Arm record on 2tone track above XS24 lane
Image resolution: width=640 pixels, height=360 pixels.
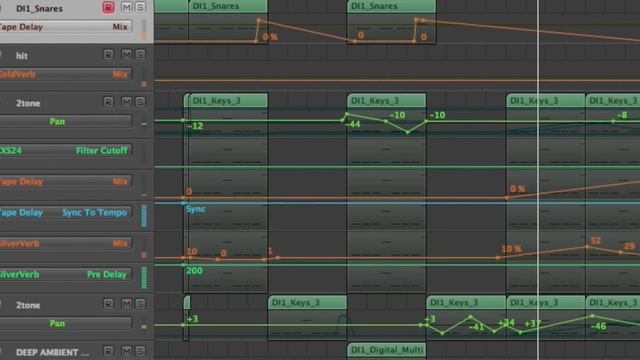pyautogui.click(x=108, y=102)
